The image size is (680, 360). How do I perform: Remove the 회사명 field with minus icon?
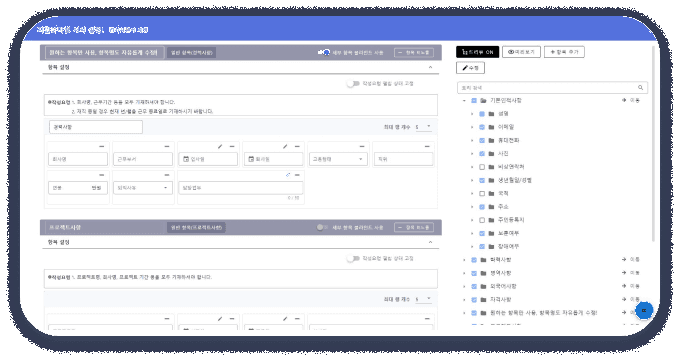click(x=101, y=147)
